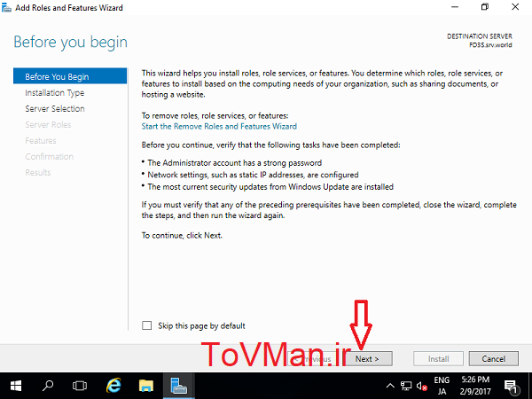Enable Skip this page by default
Viewport: 532px width, 399px height.
click(146, 325)
